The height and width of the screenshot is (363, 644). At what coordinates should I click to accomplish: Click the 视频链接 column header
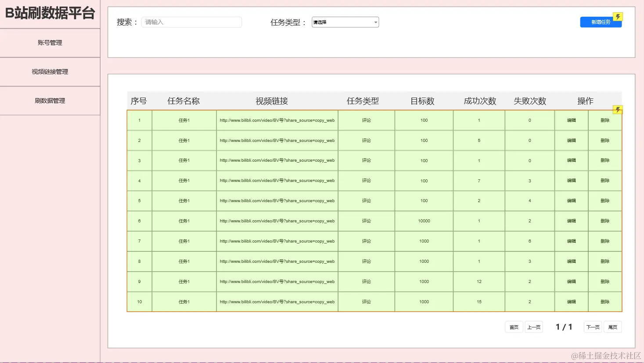pos(272,101)
